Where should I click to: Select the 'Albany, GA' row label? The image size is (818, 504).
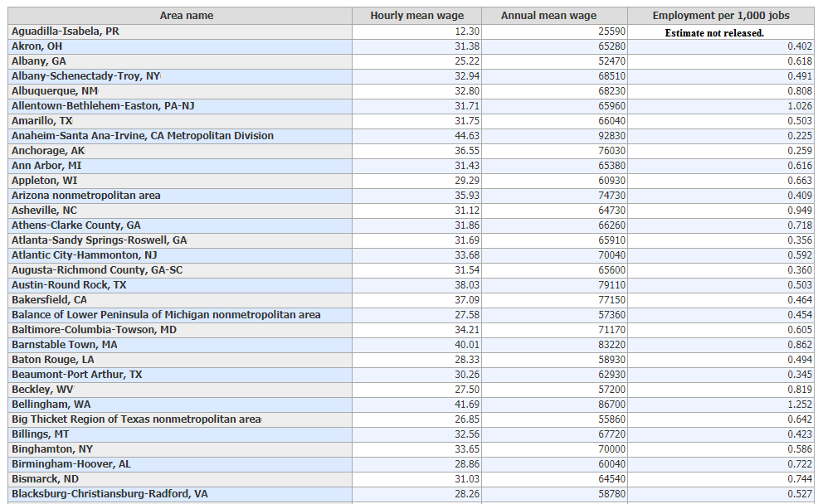tap(39, 61)
